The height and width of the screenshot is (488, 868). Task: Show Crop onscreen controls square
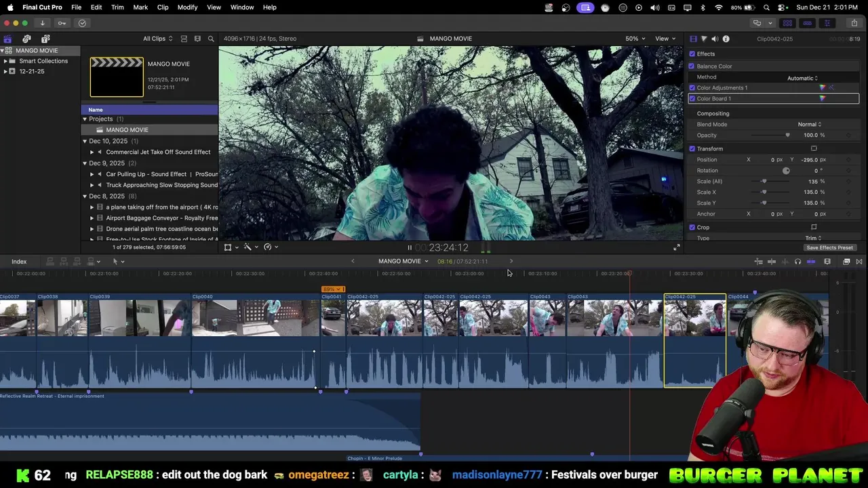814,227
